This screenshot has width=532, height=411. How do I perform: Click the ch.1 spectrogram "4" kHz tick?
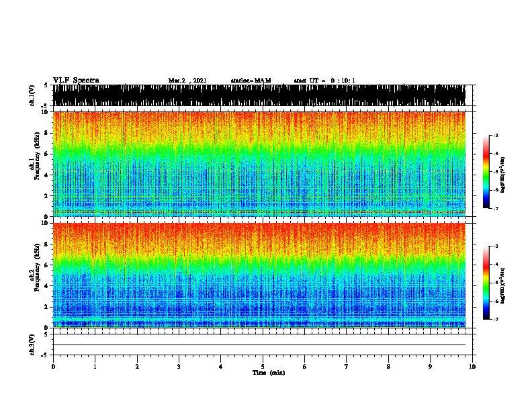tap(47, 175)
